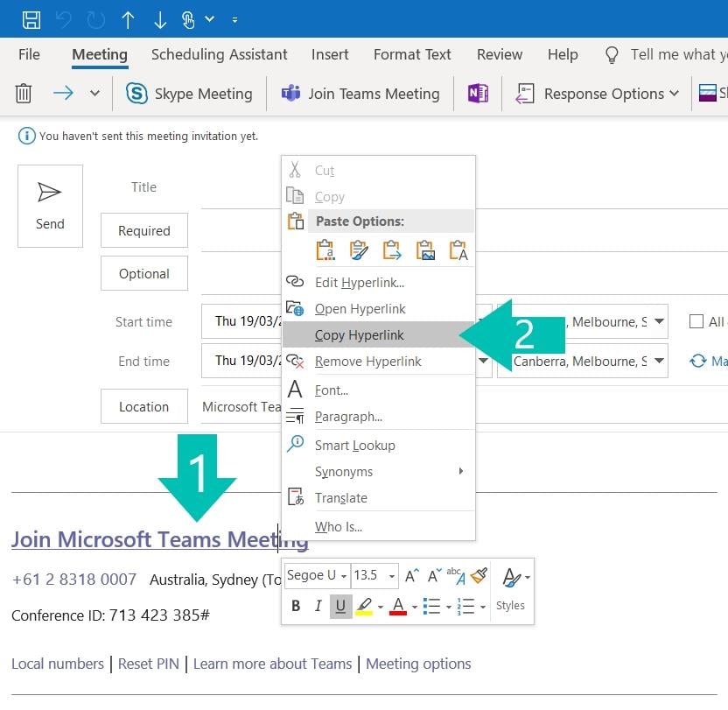Apply the yellow text highlight color
This screenshot has height=710, width=728.
point(364,606)
